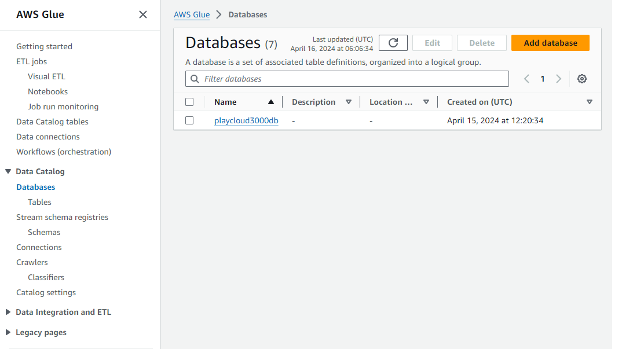Click the disabled Delete button
Image resolution: width=644 pixels, height=349 pixels.
(x=482, y=43)
